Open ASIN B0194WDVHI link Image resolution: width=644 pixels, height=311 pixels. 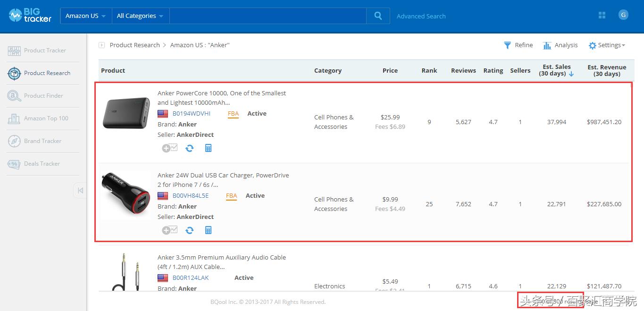tap(191, 114)
